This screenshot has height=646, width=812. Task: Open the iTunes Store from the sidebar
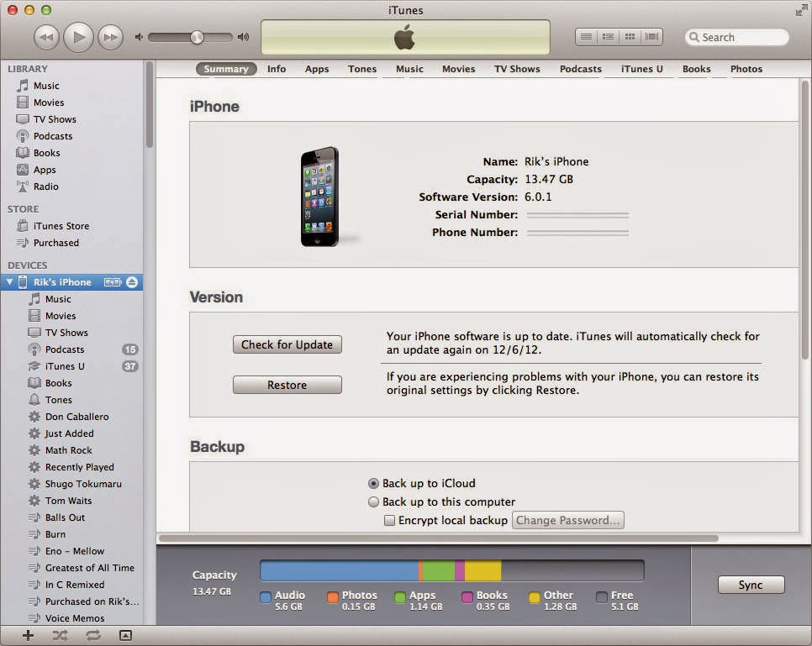tap(52, 225)
